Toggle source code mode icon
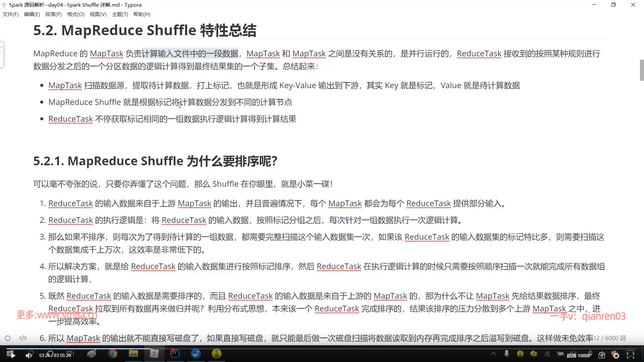Viewport: 644px width, 362px height. click(x=23, y=338)
